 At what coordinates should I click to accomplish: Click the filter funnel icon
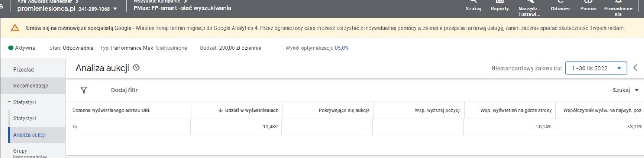click(83, 90)
